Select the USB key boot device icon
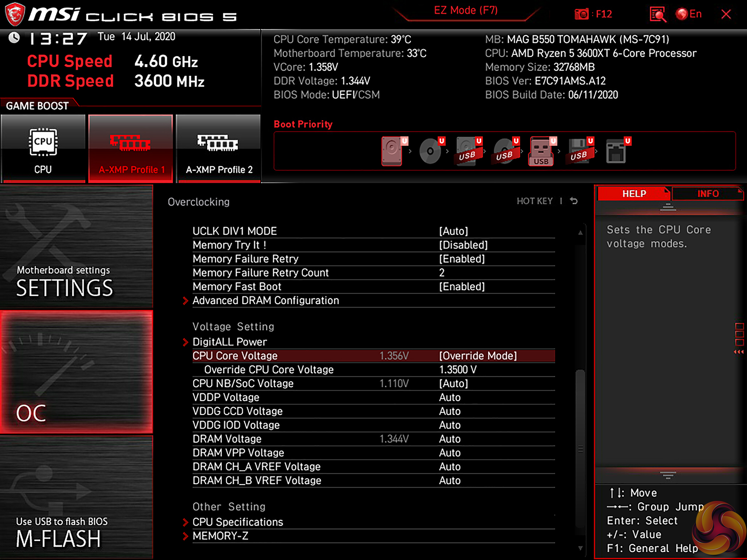 pos(542,151)
